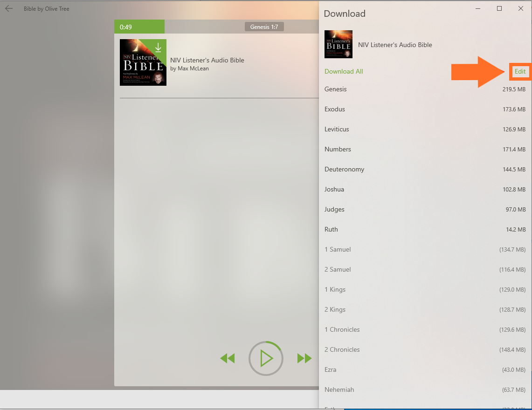
Task: Click Download All link
Action: [x=344, y=71]
